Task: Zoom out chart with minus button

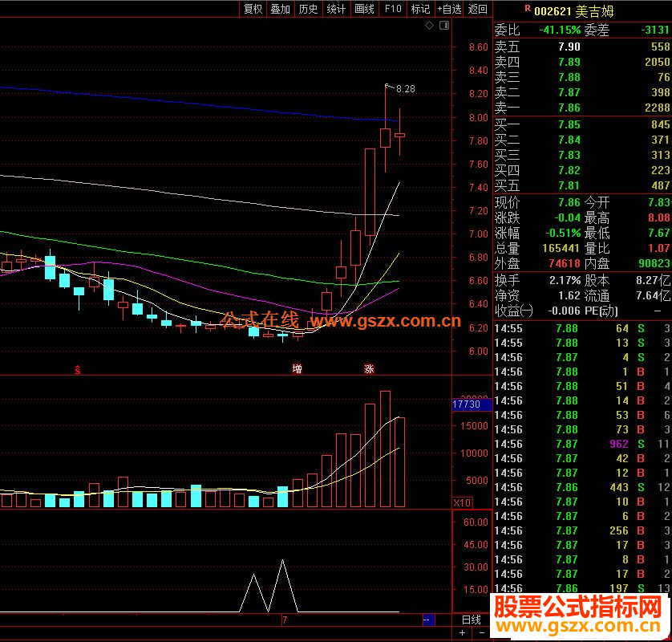Action: 482,633
